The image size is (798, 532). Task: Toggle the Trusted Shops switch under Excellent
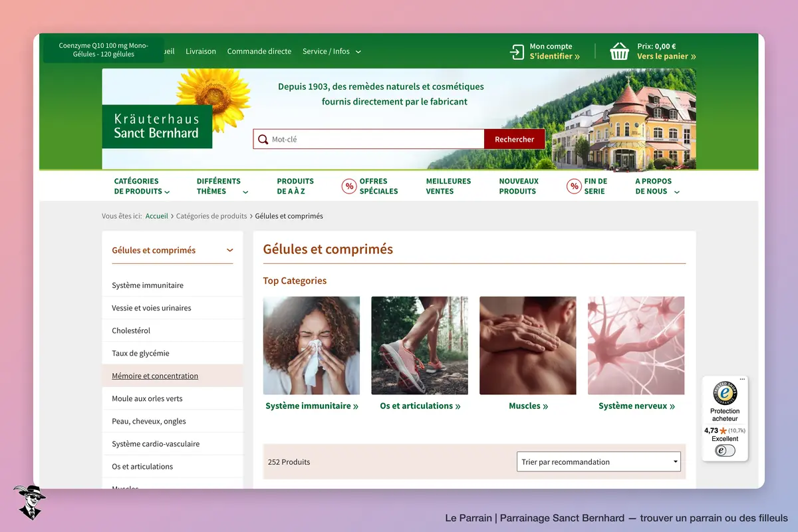[x=725, y=450]
